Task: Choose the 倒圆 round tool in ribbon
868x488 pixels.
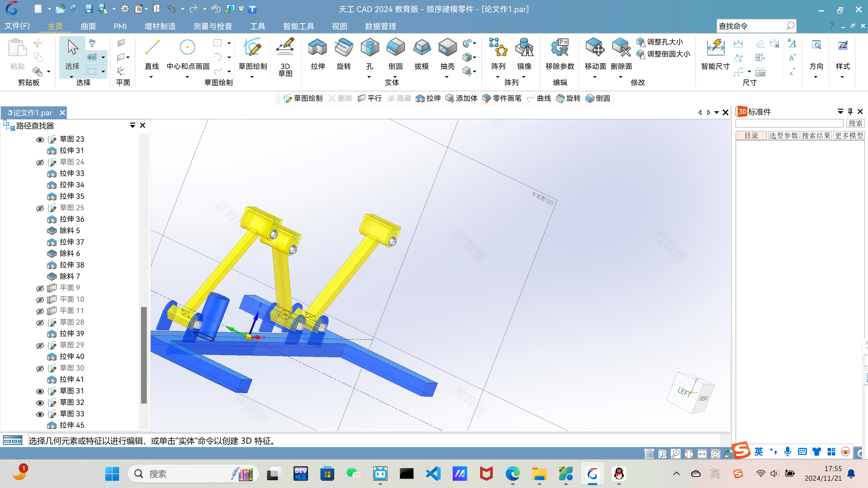Action: pyautogui.click(x=396, y=54)
